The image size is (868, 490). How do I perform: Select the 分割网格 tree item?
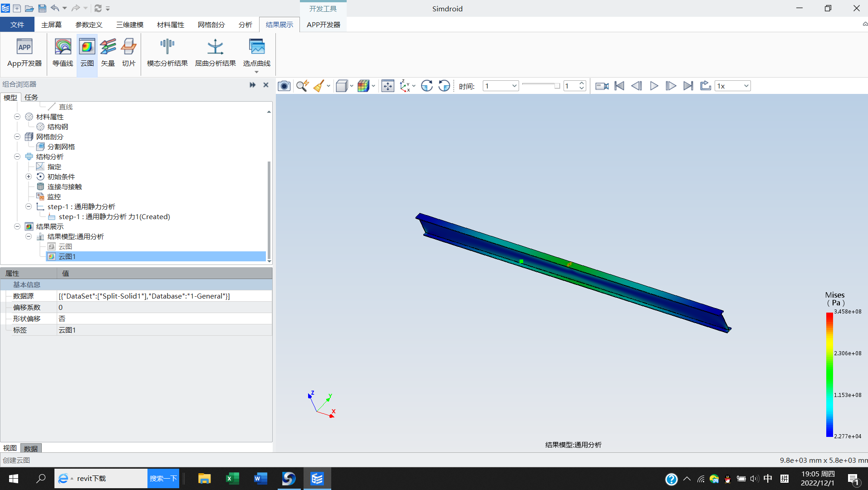click(x=61, y=147)
